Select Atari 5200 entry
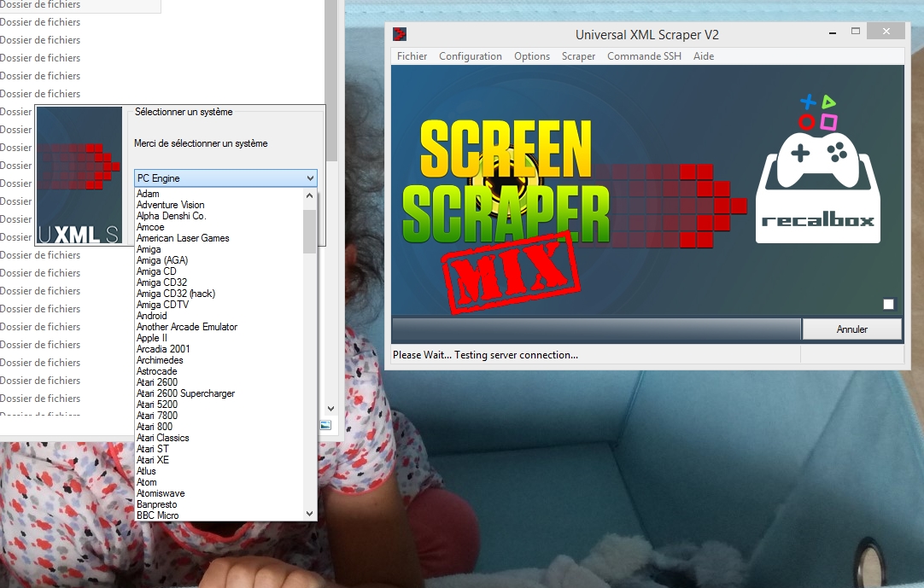The image size is (924, 588). coord(219,405)
